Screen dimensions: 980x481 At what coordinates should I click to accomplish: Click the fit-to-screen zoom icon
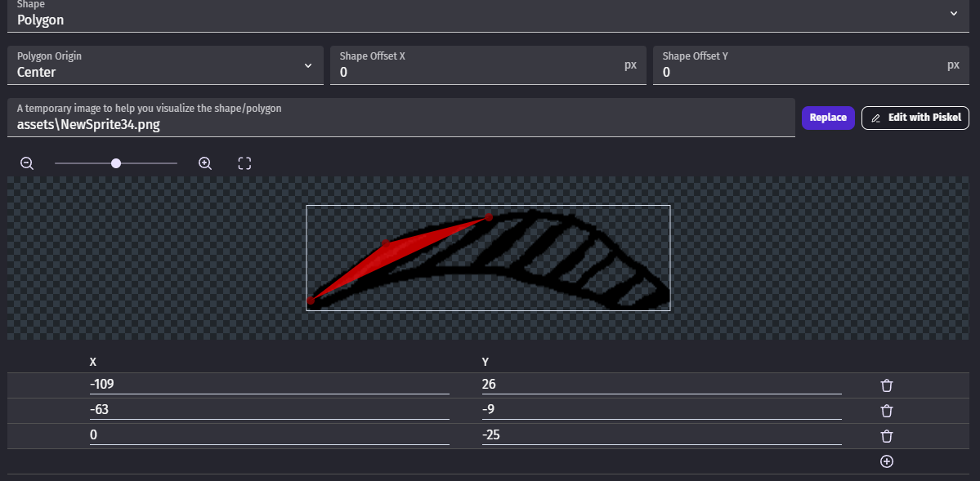244,163
